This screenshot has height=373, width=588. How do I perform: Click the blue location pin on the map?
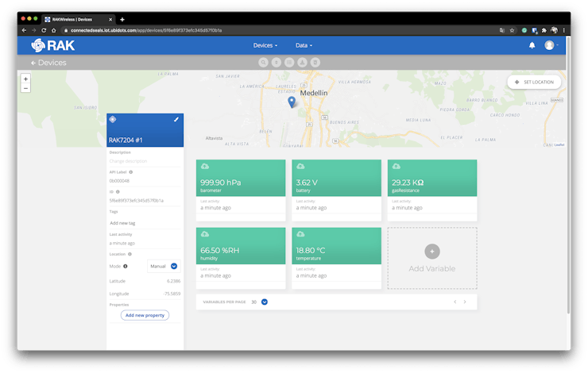292,101
